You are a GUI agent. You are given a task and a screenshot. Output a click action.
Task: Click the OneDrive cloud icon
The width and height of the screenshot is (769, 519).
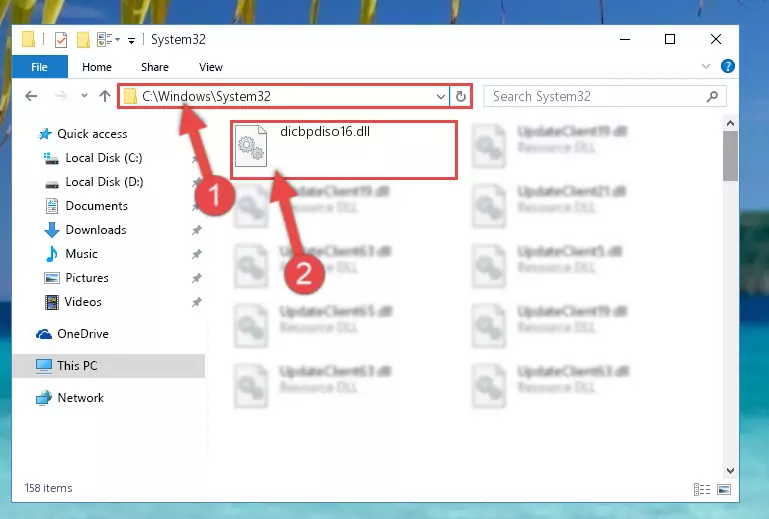44,335
